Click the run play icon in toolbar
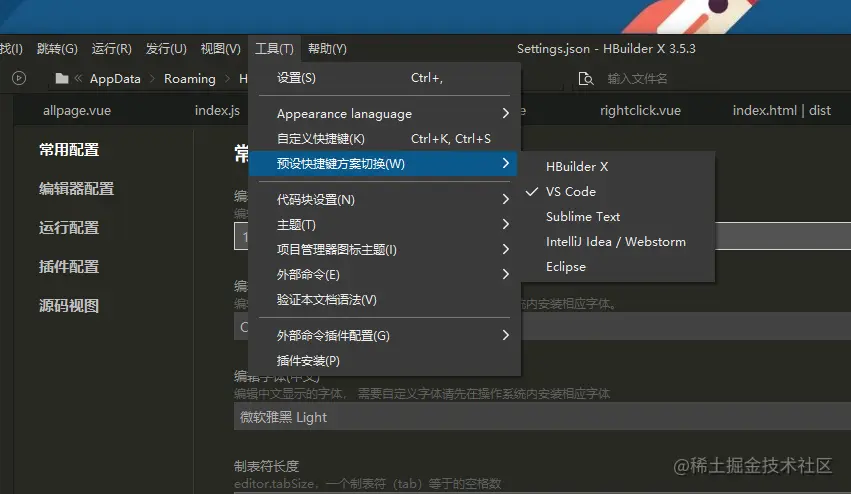Screen dimensions: 851x494 click(19, 78)
